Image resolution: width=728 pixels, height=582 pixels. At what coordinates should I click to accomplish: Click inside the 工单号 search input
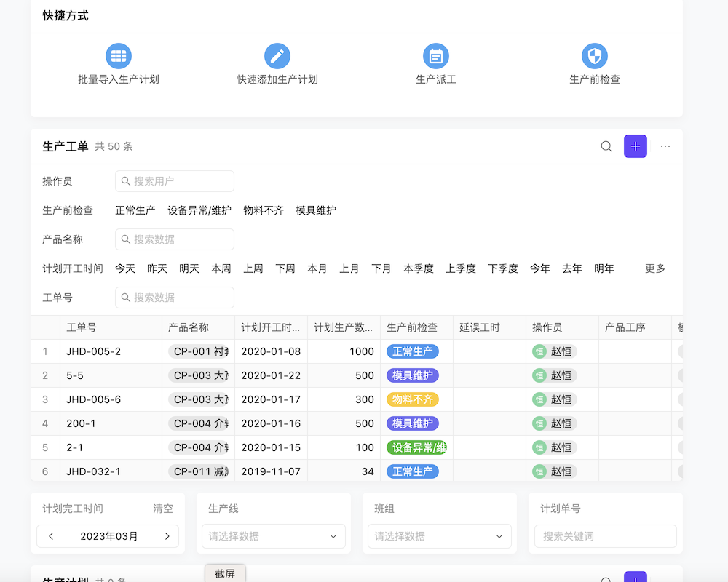(175, 298)
